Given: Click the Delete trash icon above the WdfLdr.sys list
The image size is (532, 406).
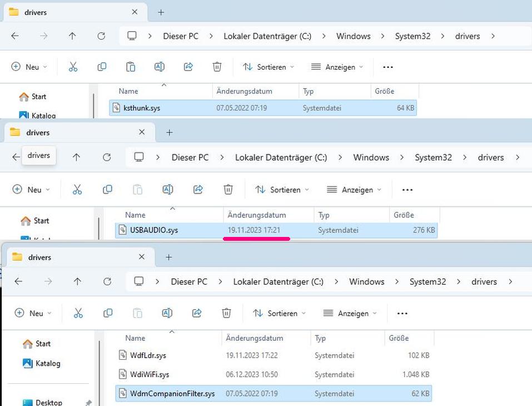Looking at the screenshot, I should click(226, 313).
